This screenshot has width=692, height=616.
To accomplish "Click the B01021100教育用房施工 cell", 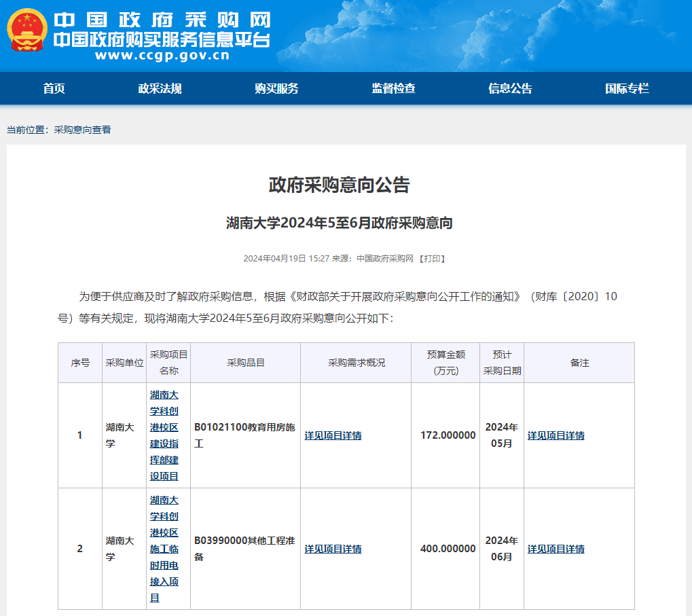I will 245,435.
